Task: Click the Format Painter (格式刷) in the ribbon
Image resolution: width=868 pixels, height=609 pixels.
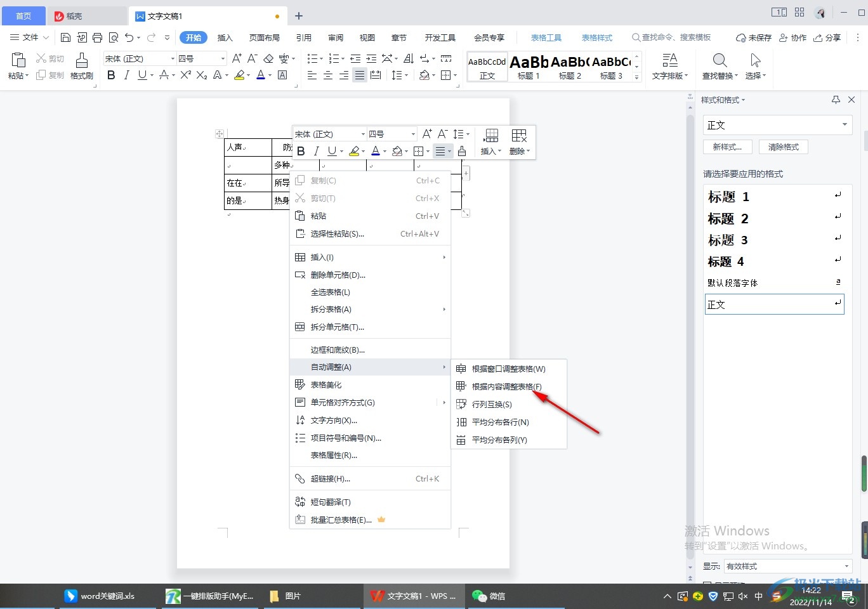Action: point(81,66)
